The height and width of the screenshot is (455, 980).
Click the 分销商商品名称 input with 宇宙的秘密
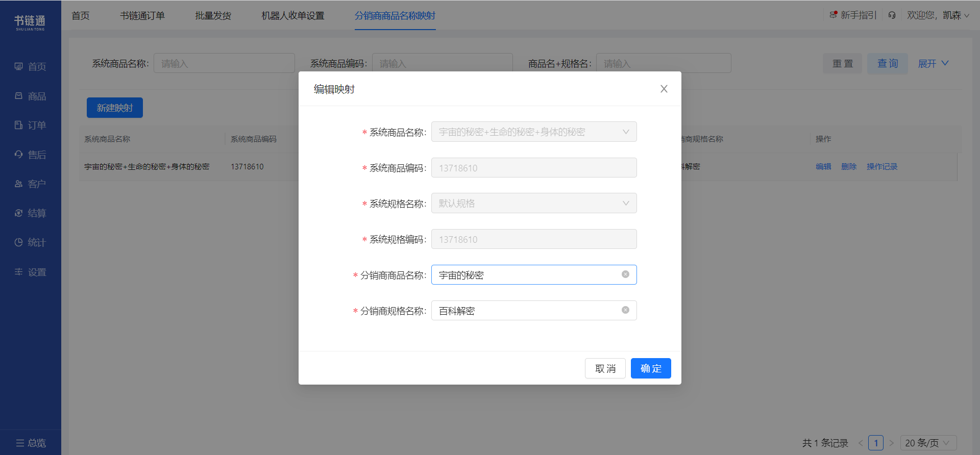pyautogui.click(x=534, y=274)
